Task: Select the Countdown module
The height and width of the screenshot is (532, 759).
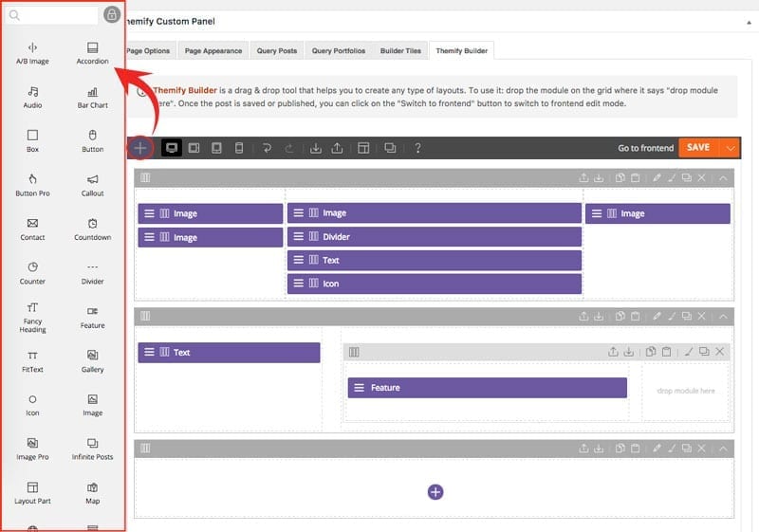Action: pyautogui.click(x=92, y=229)
